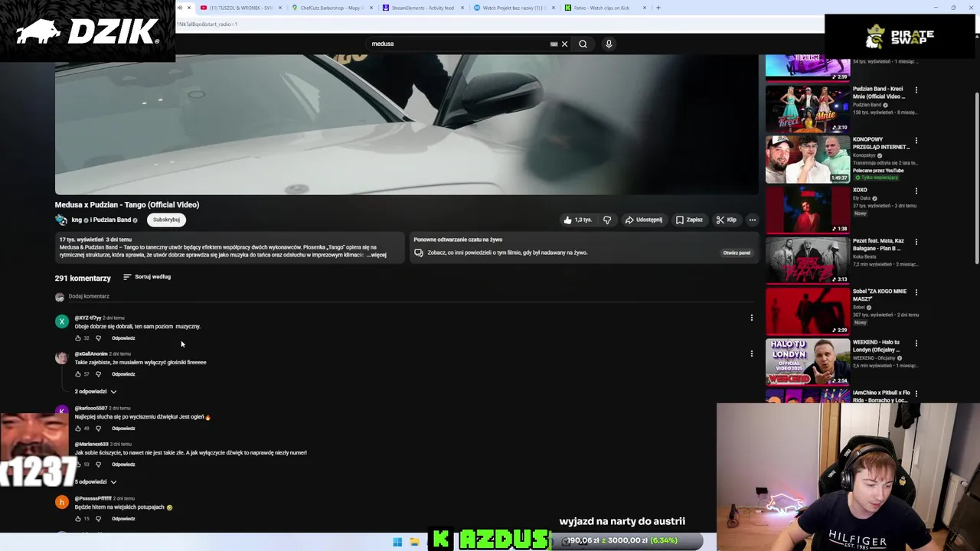Switch to TUSZOL & WRONEK YouTube tab

240,8
